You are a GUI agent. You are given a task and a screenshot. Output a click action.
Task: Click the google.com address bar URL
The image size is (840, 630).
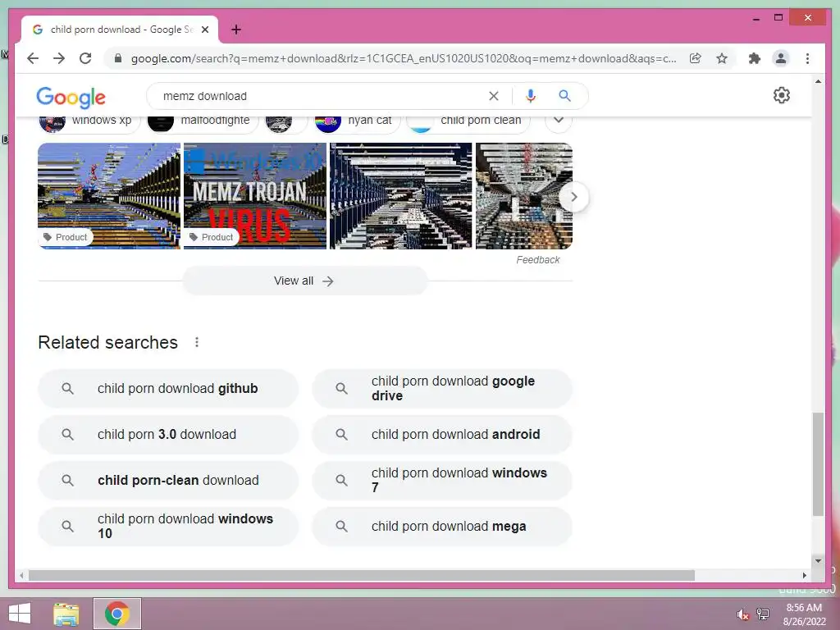[x=403, y=58]
